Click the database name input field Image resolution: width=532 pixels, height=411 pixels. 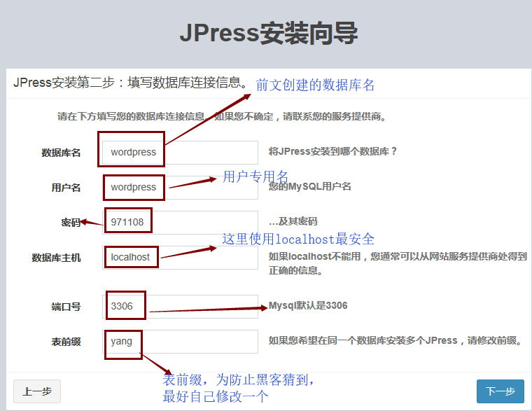[180, 153]
